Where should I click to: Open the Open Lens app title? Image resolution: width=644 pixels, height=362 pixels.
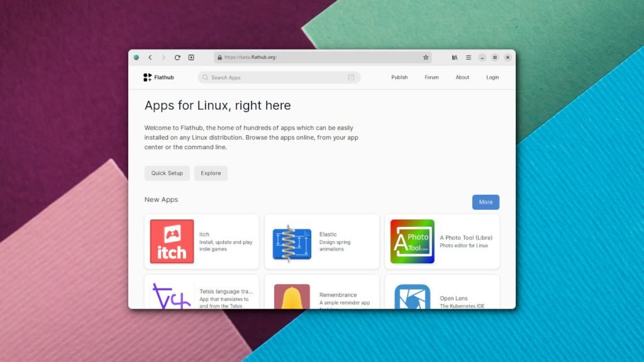point(454,299)
